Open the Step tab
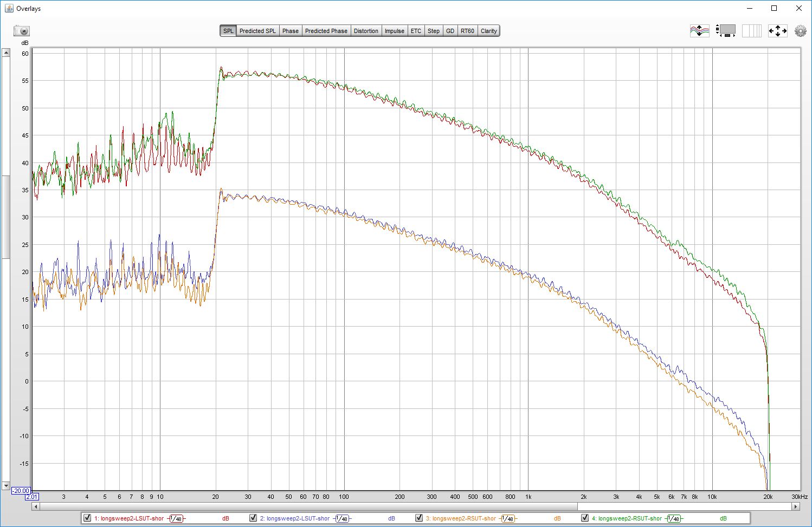 434,31
